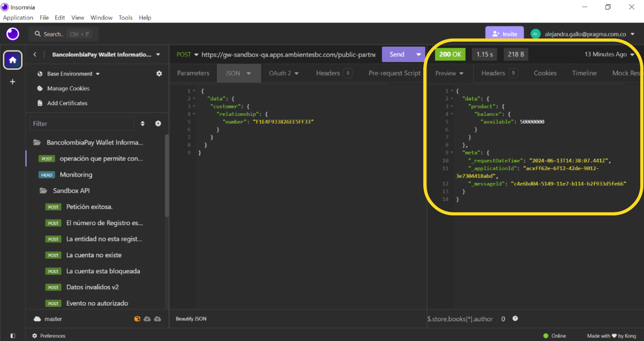Open the sort order icon beside Filter
The image size is (644, 341).
coord(143,124)
